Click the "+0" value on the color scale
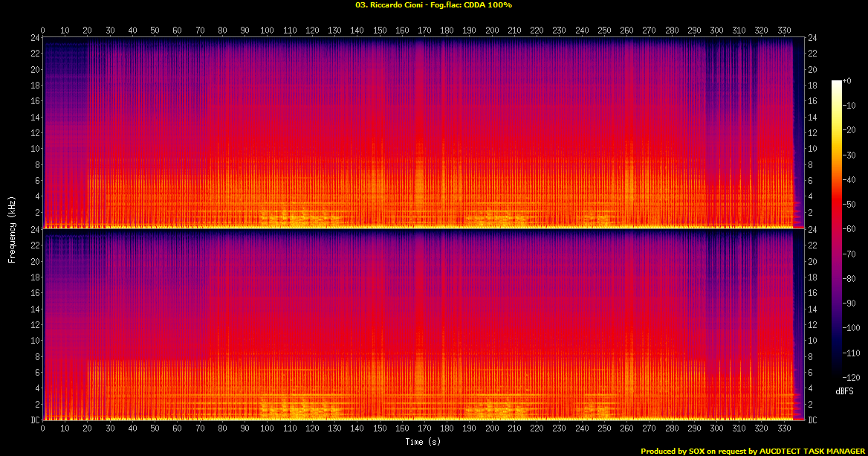 point(847,81)
